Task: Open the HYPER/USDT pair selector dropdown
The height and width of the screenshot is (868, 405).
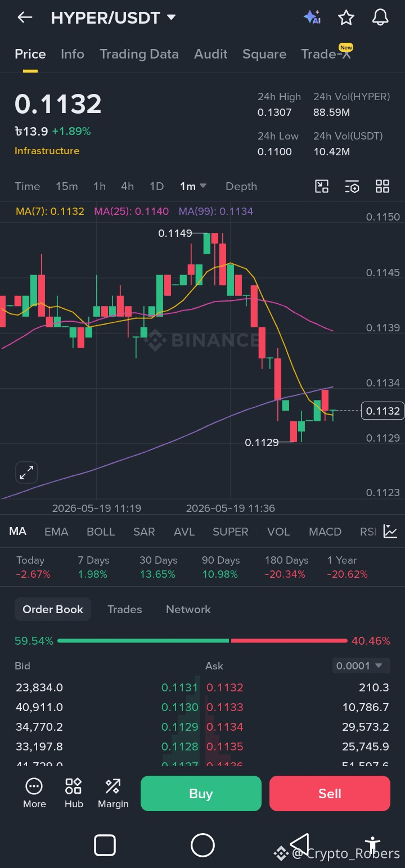Action: pos(113,18)
